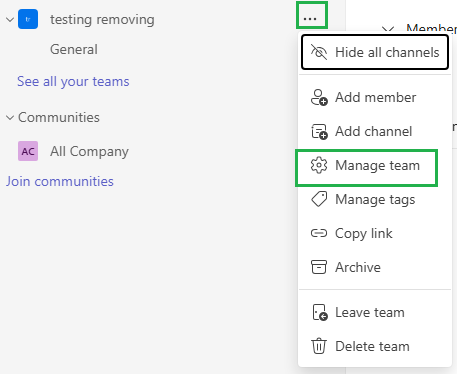Click the Leave team door icon
This screenshot has width=457, height=374.
320,312
